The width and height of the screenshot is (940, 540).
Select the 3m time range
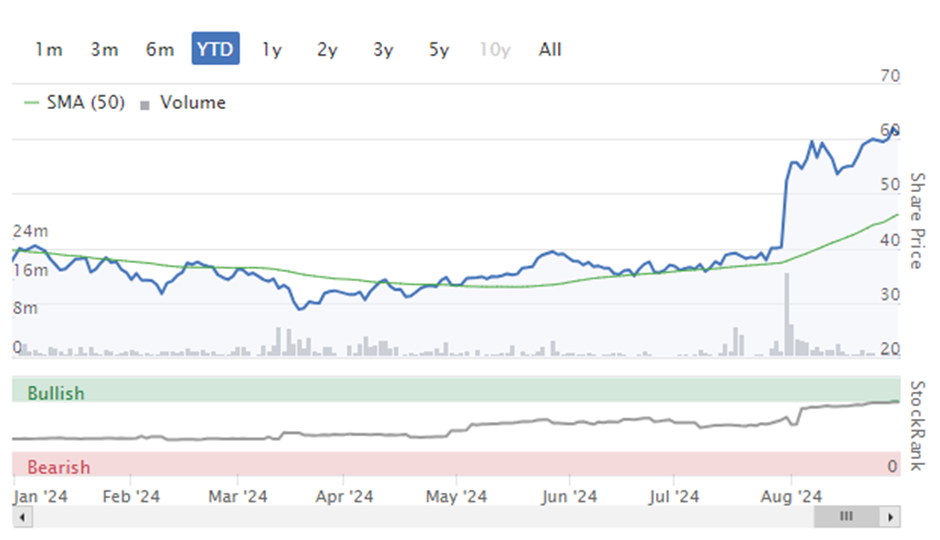click(x=104, y=49)
